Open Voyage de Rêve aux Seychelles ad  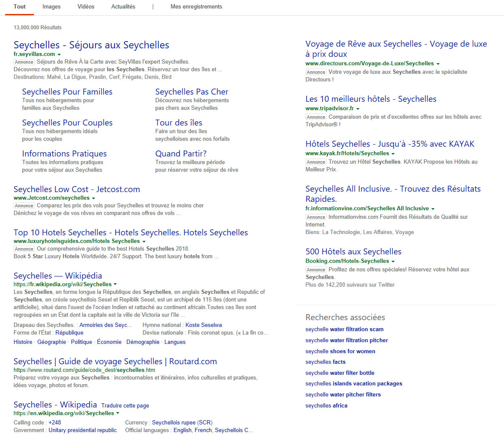tap(396, 49)
